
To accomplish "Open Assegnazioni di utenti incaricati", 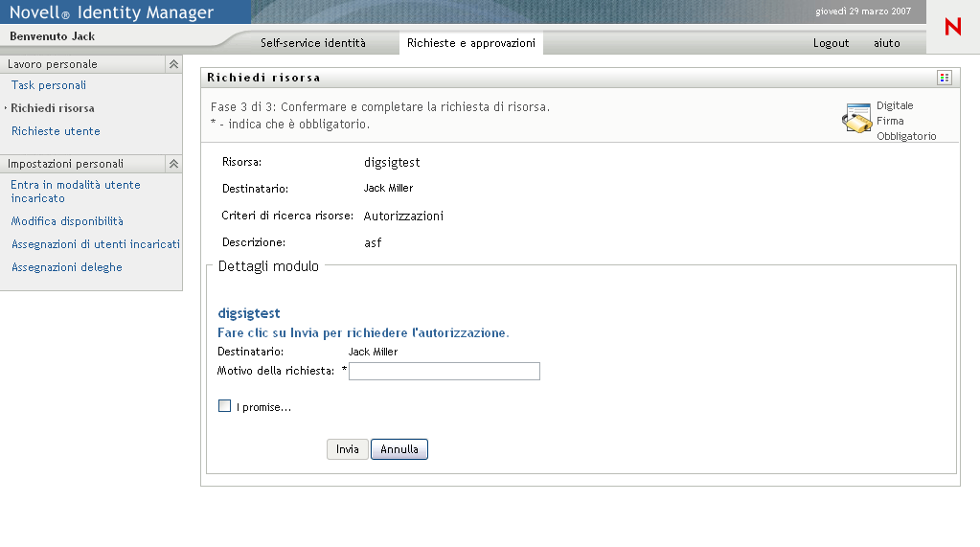I will [96, 244].
